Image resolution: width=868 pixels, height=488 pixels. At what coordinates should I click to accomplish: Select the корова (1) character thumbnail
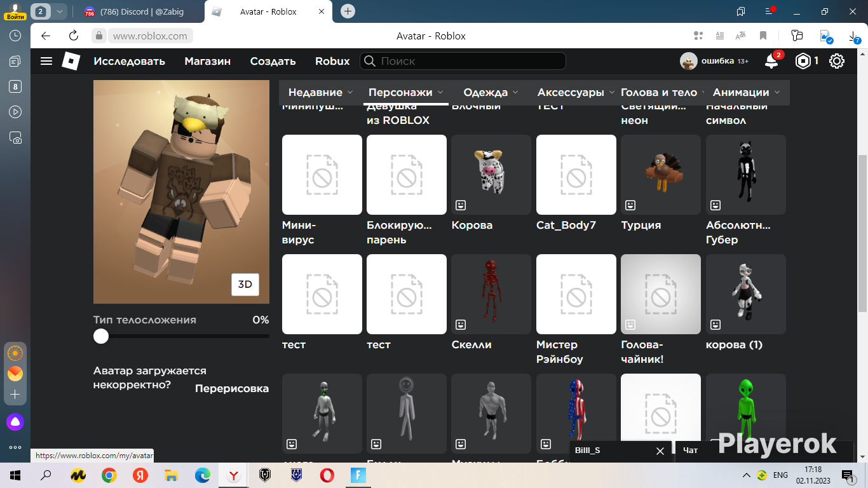[x=746, y=294]
